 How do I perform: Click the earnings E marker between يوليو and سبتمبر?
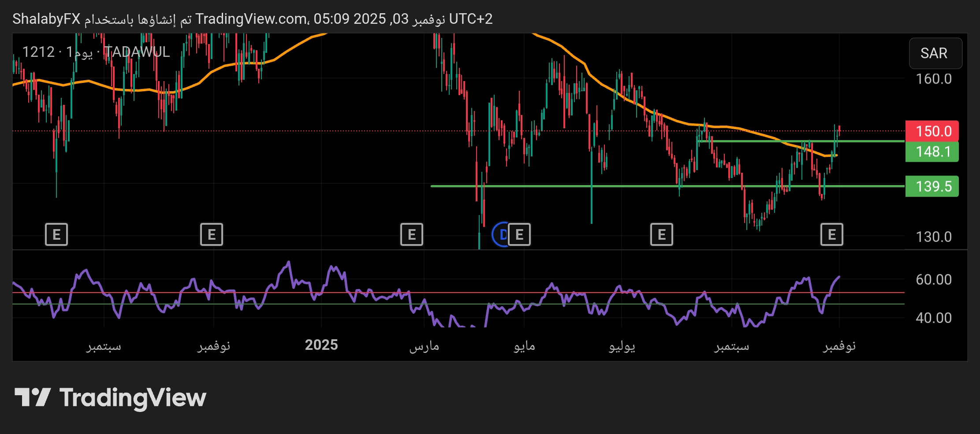click(x=661, y=235)
